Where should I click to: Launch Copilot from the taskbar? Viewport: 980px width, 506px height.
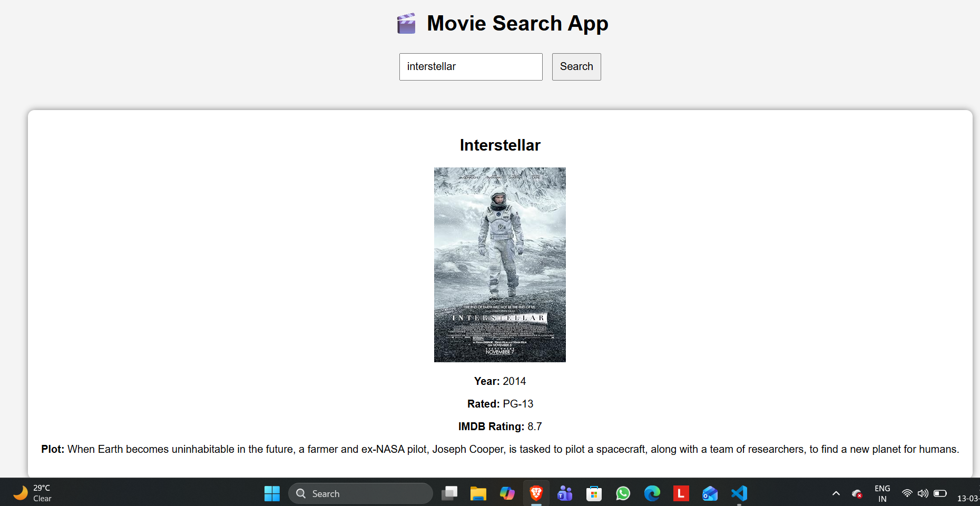click(507, 493)
